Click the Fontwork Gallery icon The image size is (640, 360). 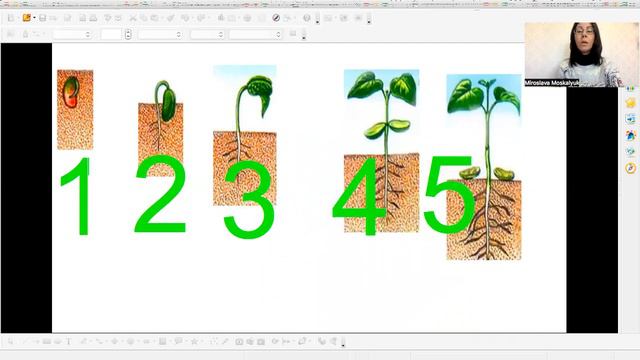(239, 341)
